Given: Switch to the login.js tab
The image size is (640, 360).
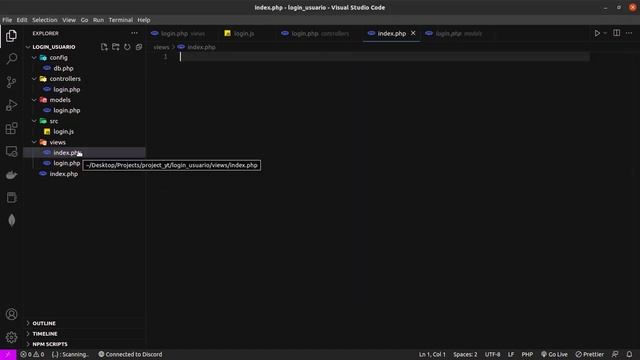Looking at the screenshot, I should pyautogui.click(x=244, y=33).
